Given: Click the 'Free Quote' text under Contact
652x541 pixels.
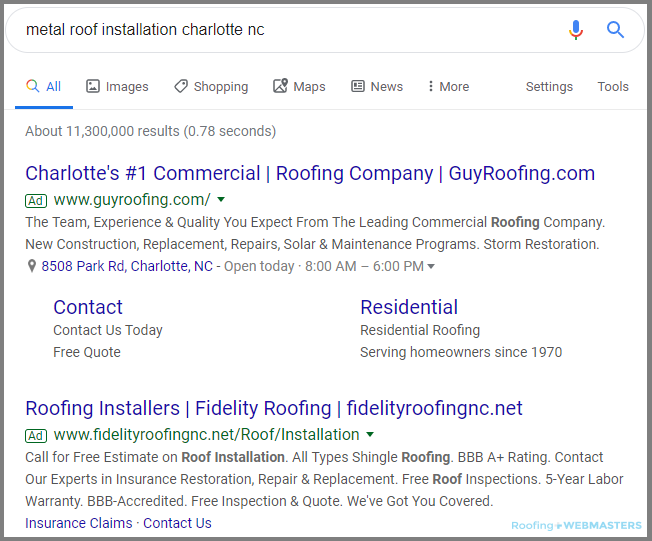Looking at the screenshot, I should [87, 352].
